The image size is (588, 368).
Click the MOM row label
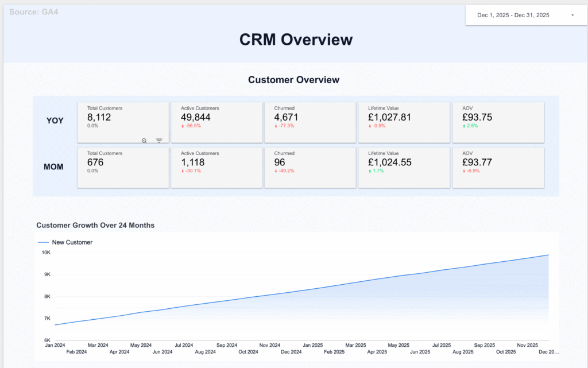[x=53, y=166]
